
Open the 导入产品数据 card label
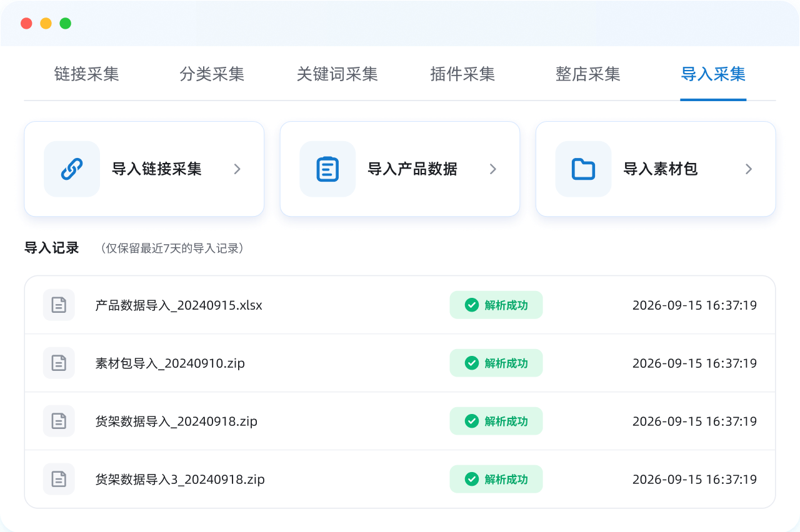pos(412,169)
